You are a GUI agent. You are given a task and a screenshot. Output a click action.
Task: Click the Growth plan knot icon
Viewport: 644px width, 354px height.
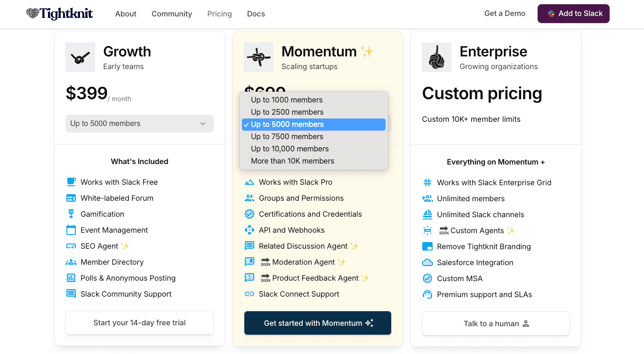click(x=80, y=57)
